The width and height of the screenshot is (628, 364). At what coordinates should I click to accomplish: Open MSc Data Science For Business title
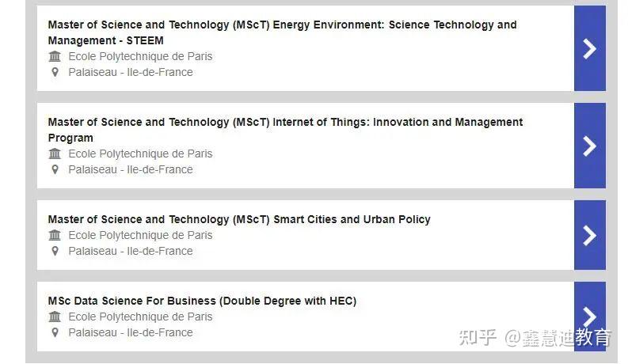202,301
